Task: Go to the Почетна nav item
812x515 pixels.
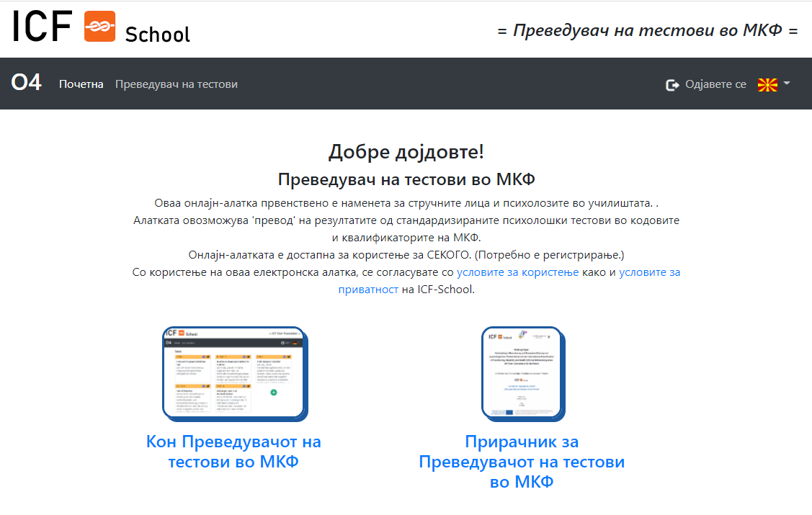Action: 81,84
